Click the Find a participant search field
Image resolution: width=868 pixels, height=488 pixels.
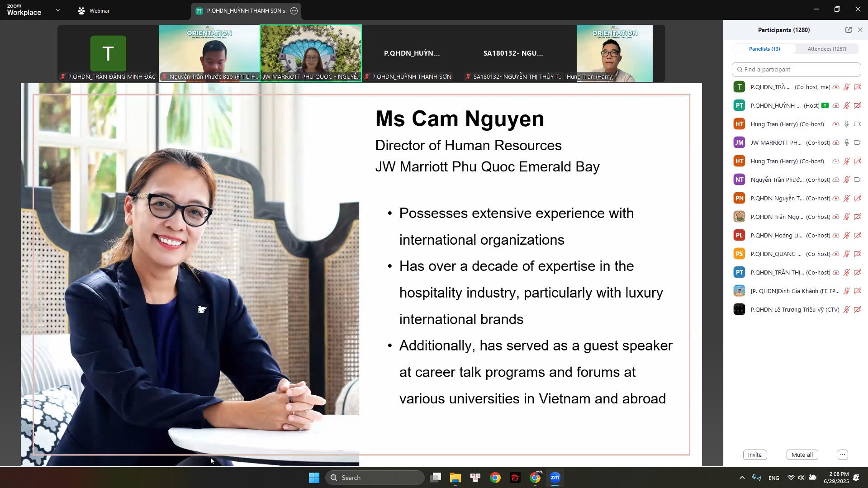tap(796, 69)
